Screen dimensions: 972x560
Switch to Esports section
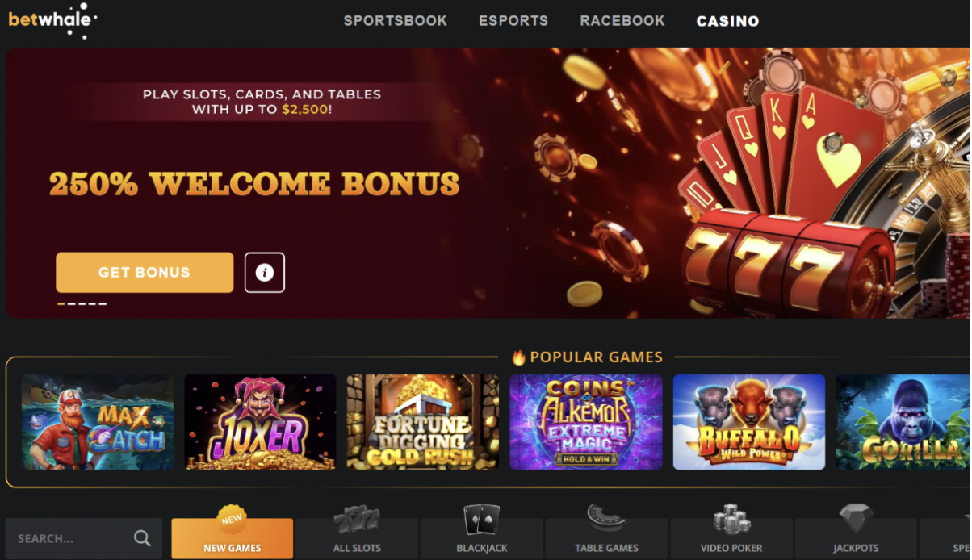[513, 21]
